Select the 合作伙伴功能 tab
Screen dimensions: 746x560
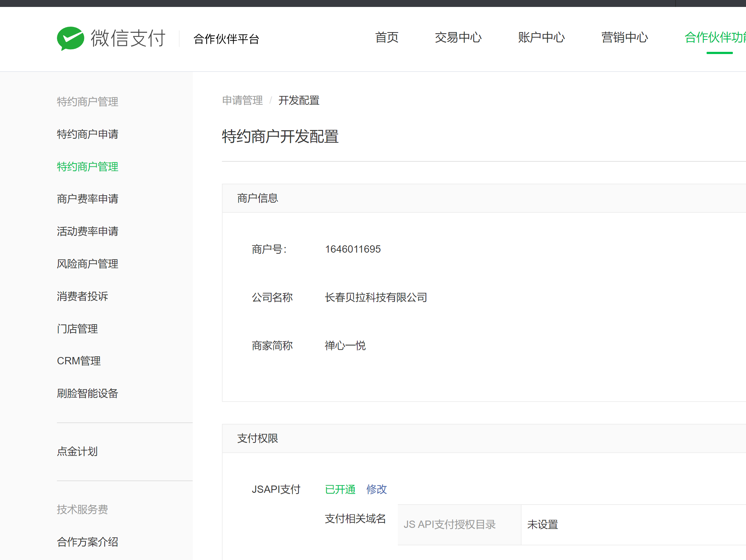point(715,37)
